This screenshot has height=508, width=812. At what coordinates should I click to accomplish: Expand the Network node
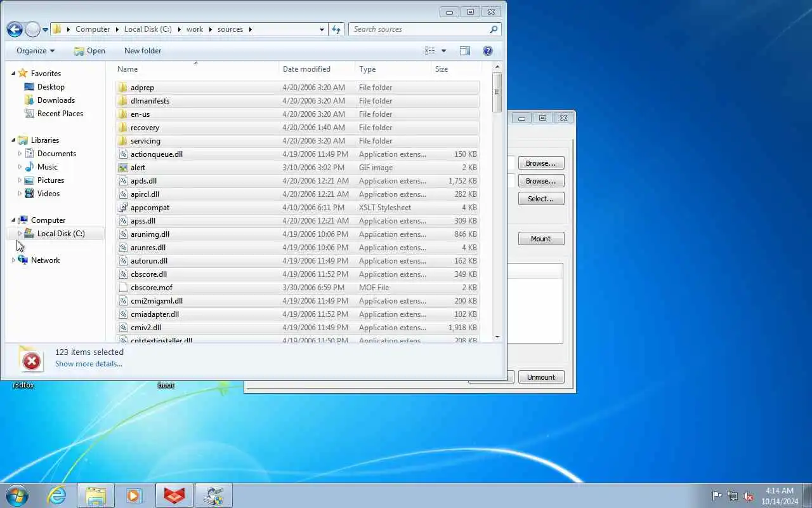point(13,260)
